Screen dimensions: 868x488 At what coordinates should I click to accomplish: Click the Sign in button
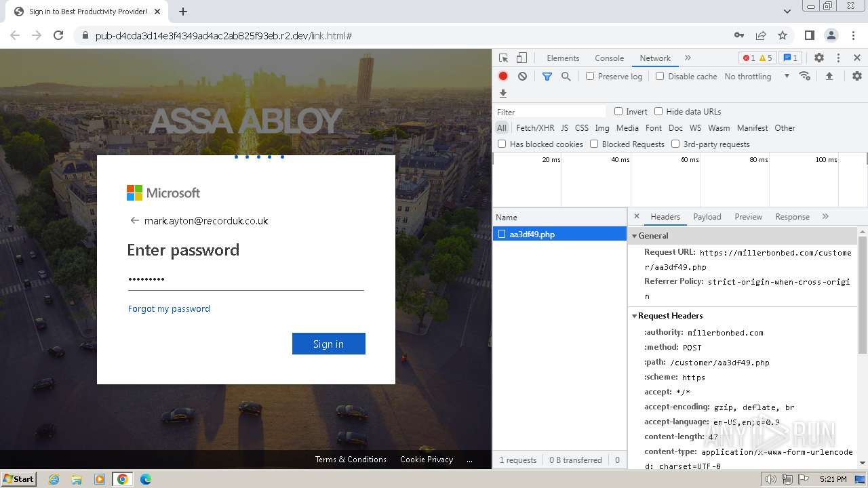pyautogui.click(x=329, y=344)
